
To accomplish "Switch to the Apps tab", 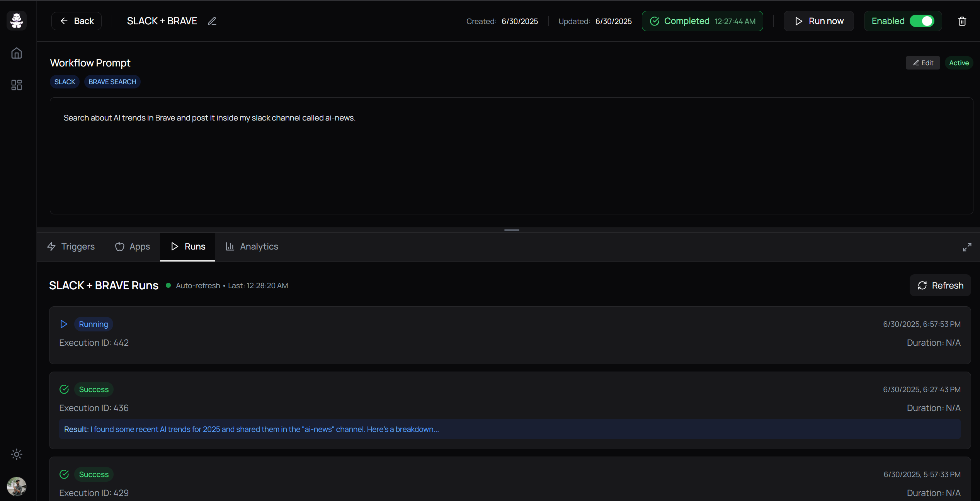I will 133,246.
